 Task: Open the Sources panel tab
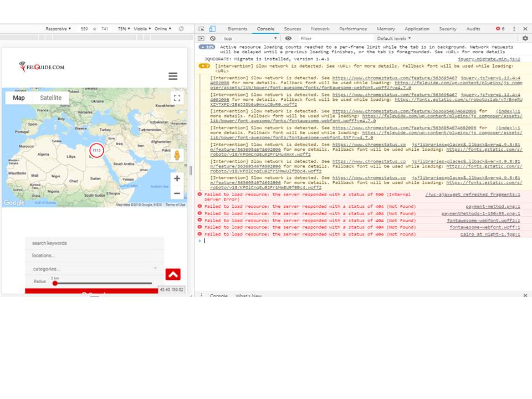tap(293, 28)
